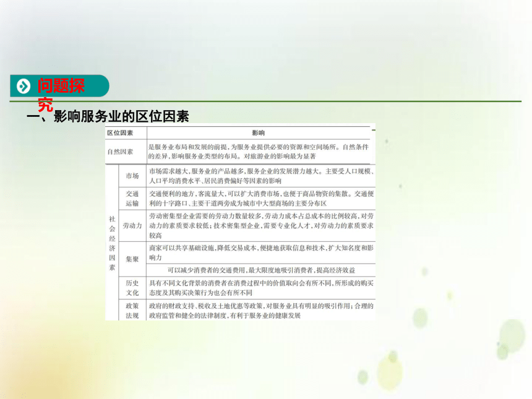Click the description starting 具有不同文化背景
Screen dimensions: 532x399
tap(261, 288)
